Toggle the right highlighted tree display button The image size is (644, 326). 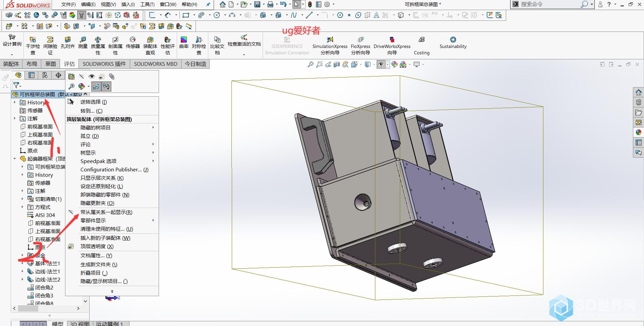point(106,87)
